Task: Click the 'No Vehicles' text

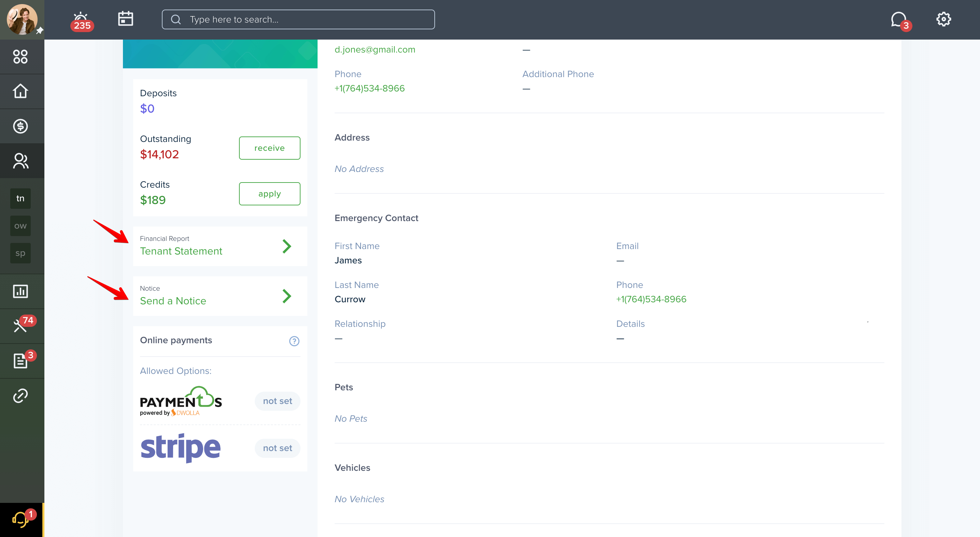Action: point(359,499)
